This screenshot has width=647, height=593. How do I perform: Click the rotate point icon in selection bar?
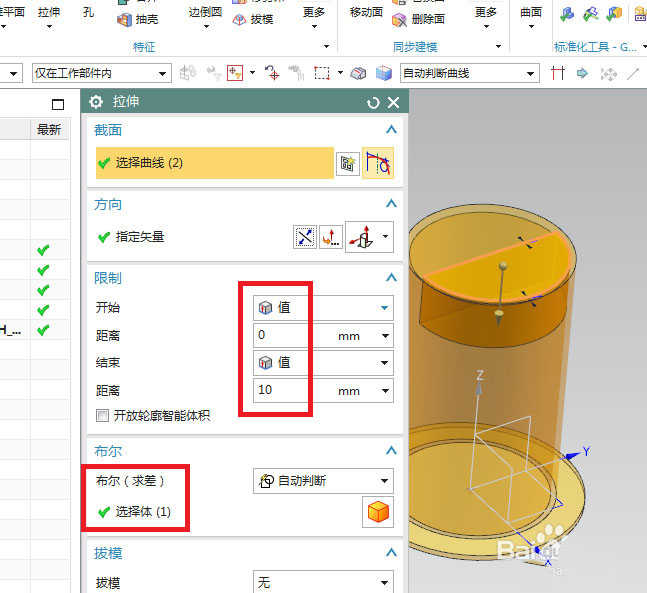point(272,73)
